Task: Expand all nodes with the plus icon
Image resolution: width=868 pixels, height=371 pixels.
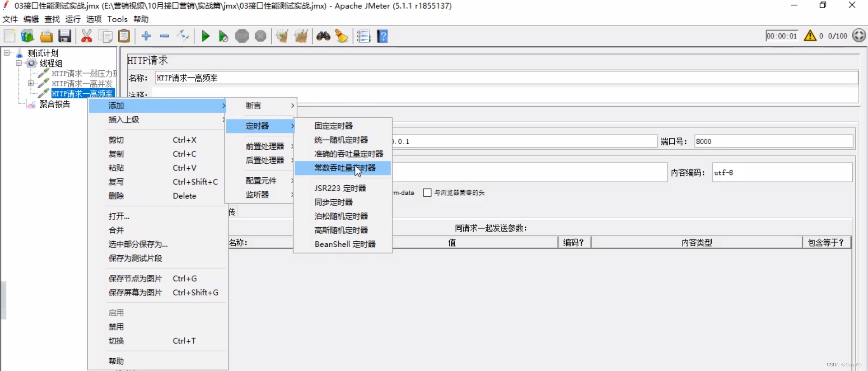Action: [x=146, y=36]
